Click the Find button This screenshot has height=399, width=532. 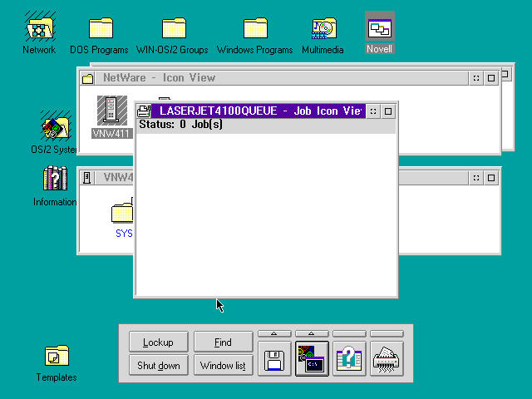click(x=224, y=342)
